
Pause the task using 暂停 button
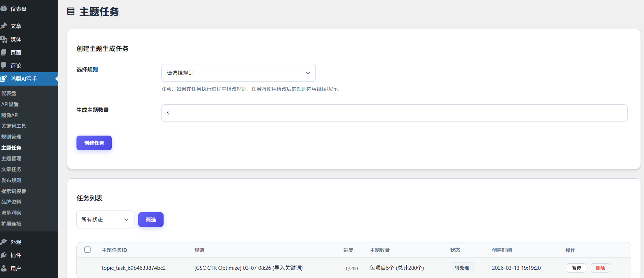[x=576, y=268]
